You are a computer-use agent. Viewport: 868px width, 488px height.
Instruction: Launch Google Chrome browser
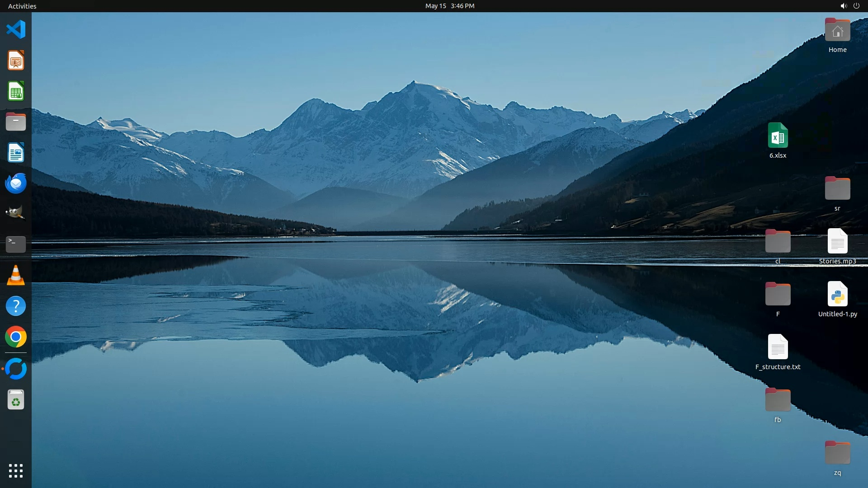(x=16, y=337)
